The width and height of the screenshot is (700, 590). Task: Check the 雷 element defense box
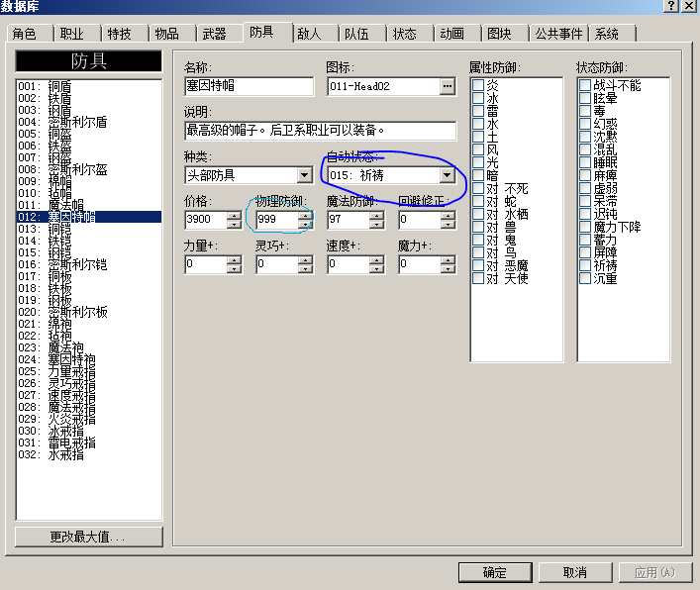pyautogui.click(x=478, y=111)
